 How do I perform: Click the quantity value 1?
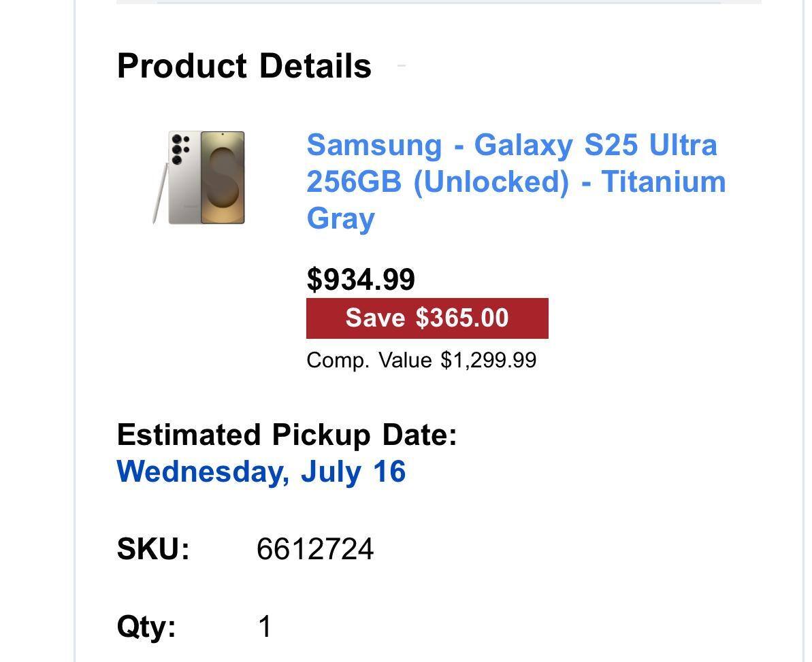click(265, 627)
